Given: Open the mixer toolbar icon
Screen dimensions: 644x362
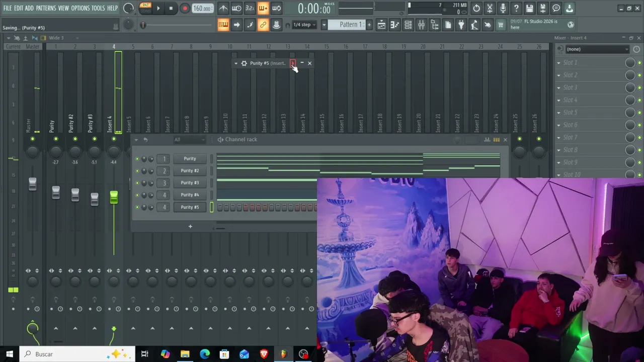Looking at the screenshot, I should 422,25.
